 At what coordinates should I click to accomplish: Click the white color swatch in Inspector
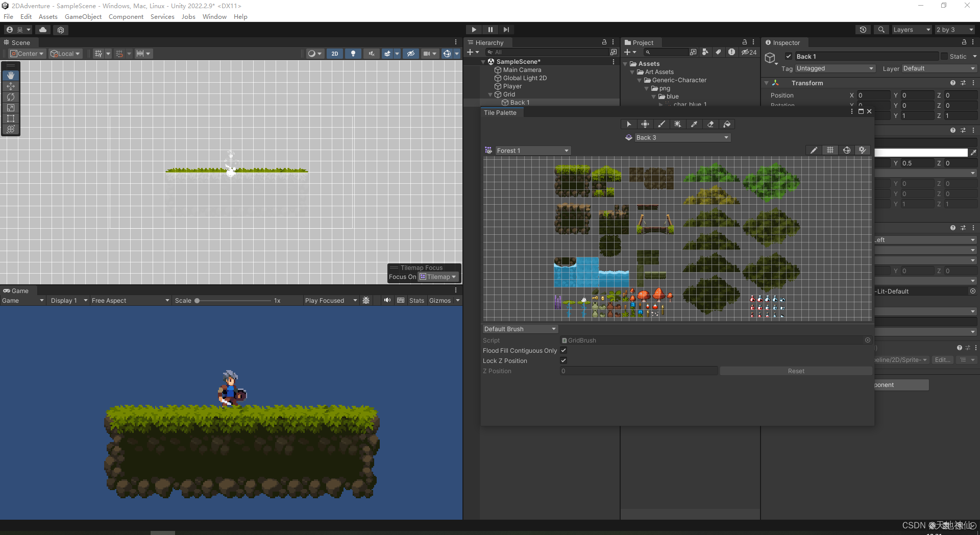[921, 153]
